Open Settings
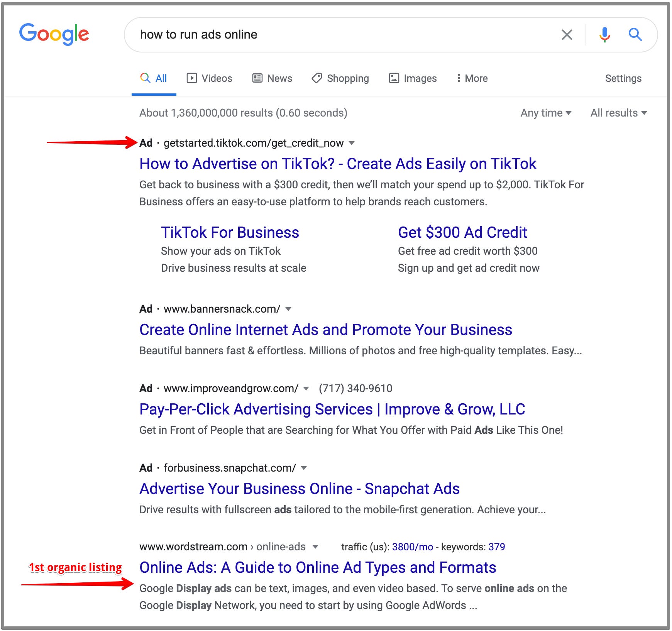 [623, 78]
